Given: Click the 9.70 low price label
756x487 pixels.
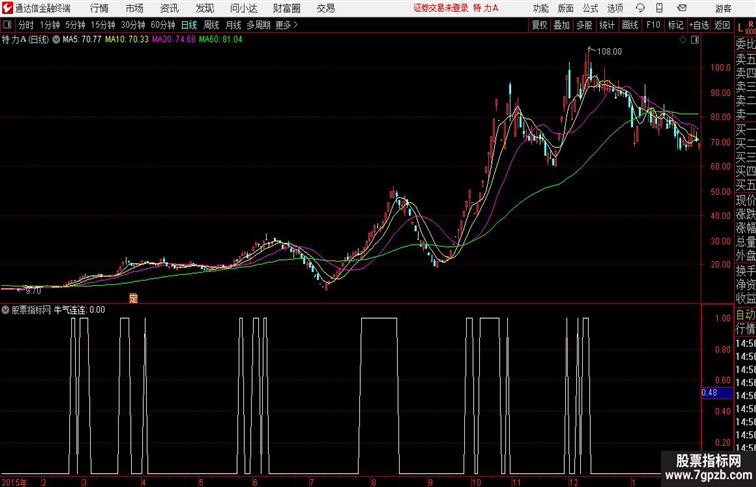Looking at the screenshot, I should tap(33, 291).
